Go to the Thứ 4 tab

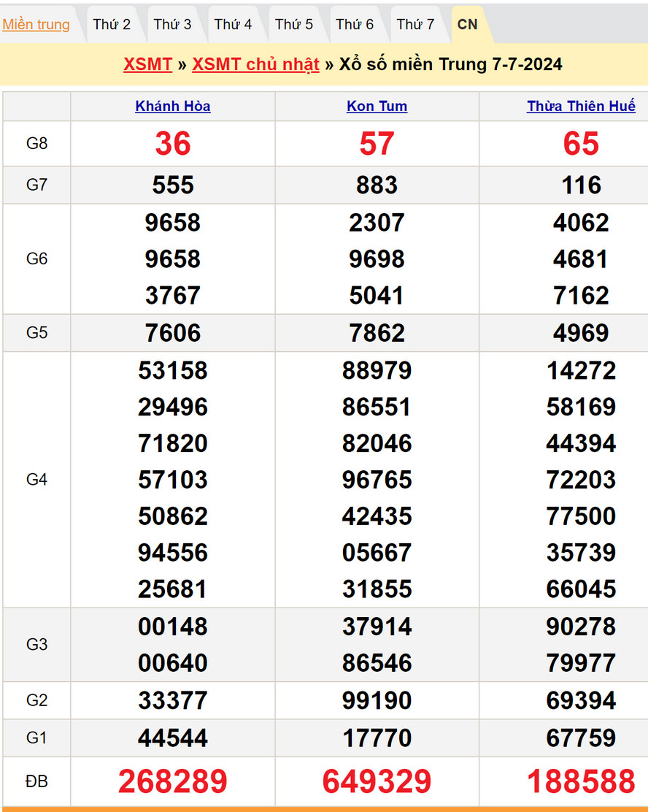tap(233, 24)
